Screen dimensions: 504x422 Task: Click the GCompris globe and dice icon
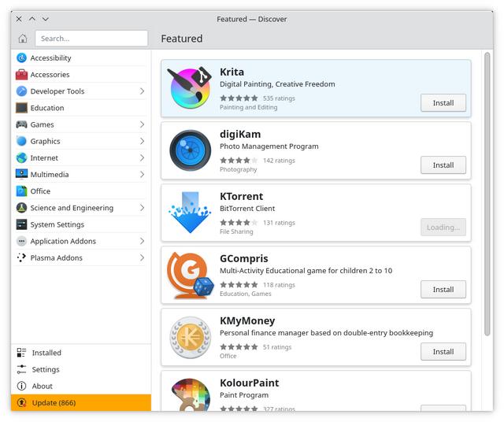click(x=191, y=275)
